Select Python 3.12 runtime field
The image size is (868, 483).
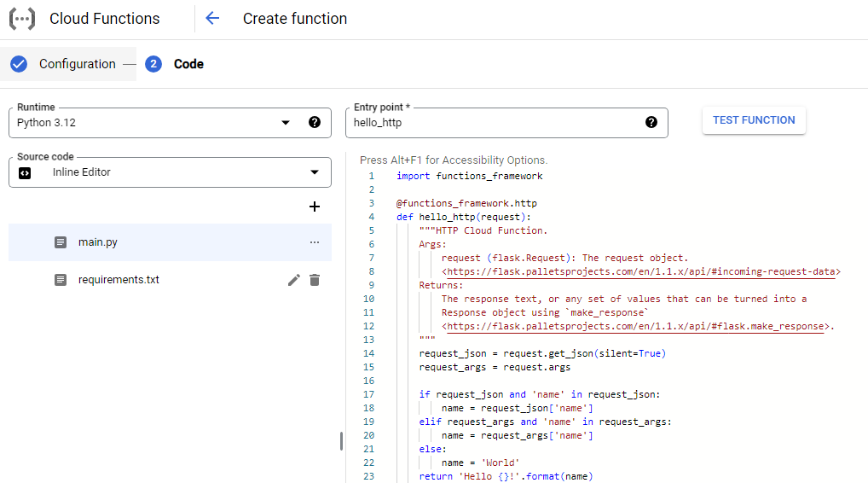coord(170,122)
